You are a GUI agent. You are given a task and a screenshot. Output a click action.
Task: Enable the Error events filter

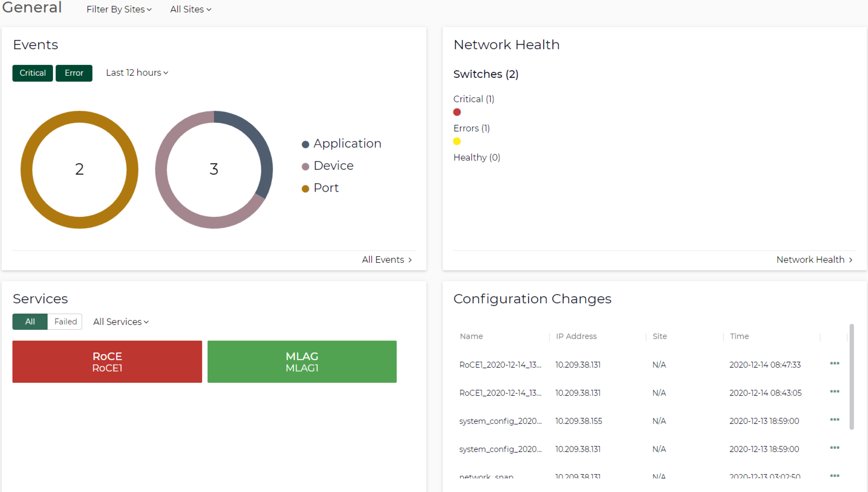[x=74, y=73]
